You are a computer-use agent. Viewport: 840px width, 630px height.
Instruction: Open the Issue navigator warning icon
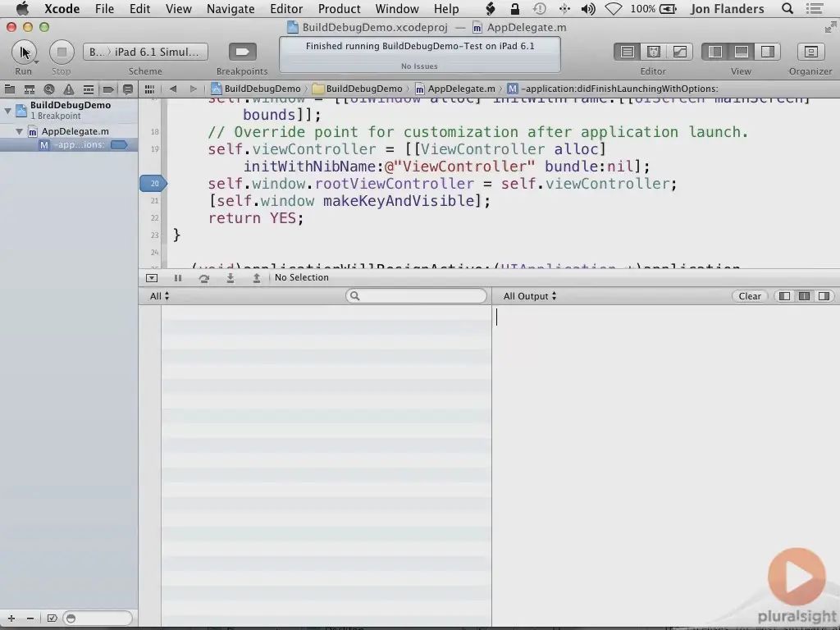coord(69,89)
